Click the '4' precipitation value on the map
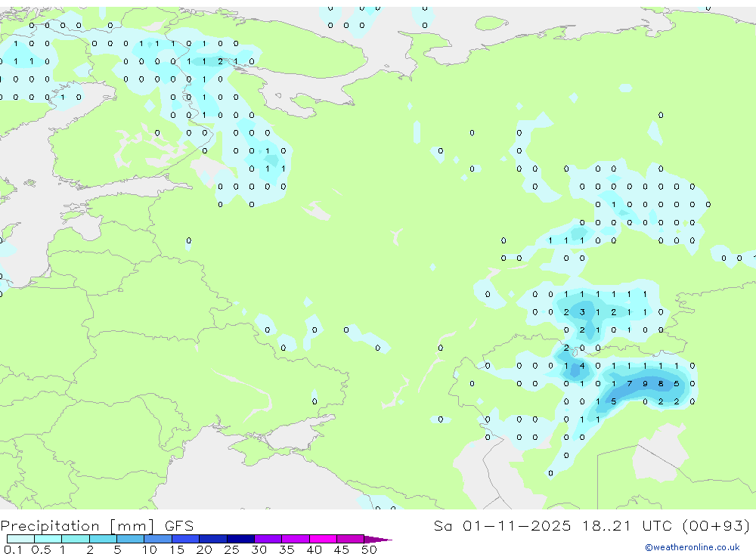This screenshot has width=756, height=554. click(x=582, y=366)
